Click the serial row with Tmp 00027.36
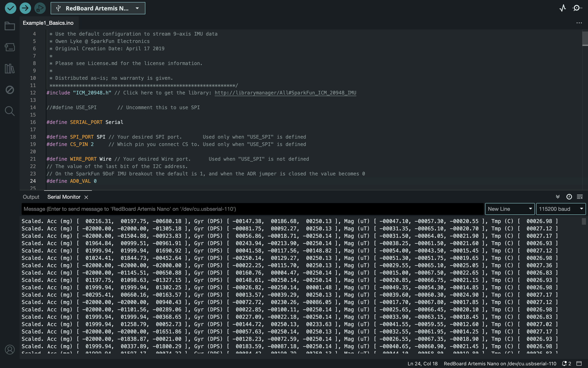This screenshot has height=368, width=588. click(x=290, y=265)
